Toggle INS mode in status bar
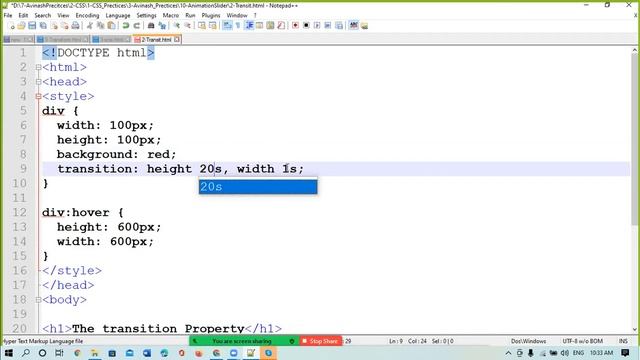Screen dimensions: 640x360 tap(623, 341)
